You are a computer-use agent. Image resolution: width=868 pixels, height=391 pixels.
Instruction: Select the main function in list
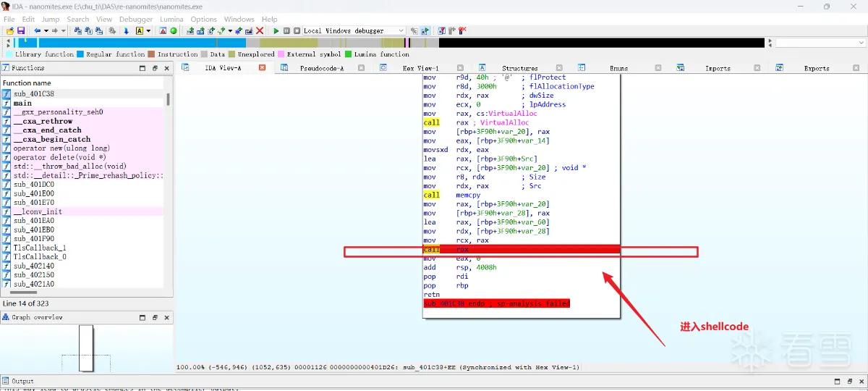click(82, 103)
